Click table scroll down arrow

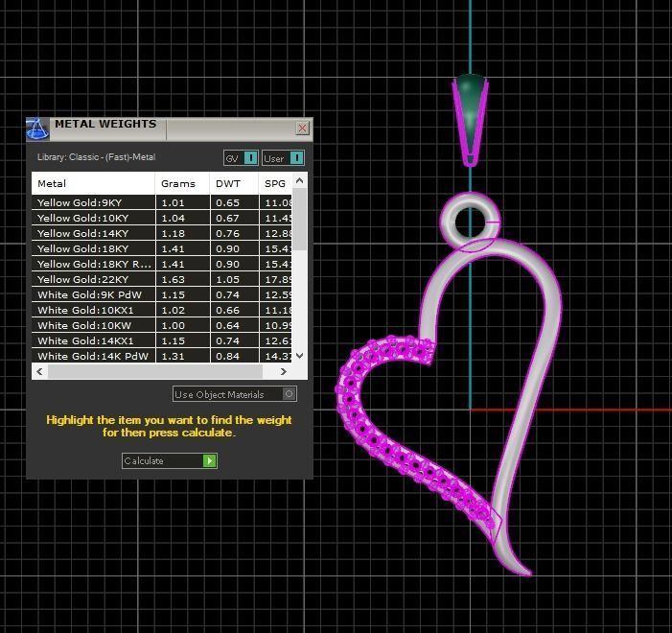click(299, 356)
